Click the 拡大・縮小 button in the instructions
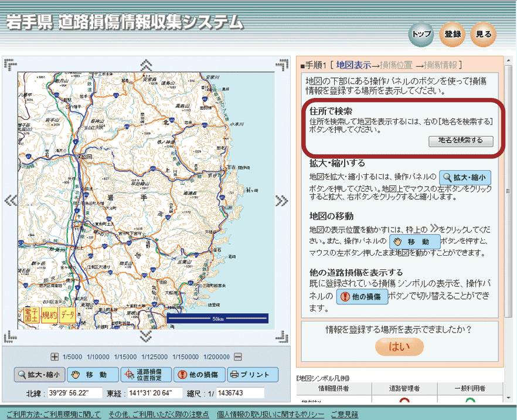This screenshot has height=420, width=517. (x=465, y=178)
